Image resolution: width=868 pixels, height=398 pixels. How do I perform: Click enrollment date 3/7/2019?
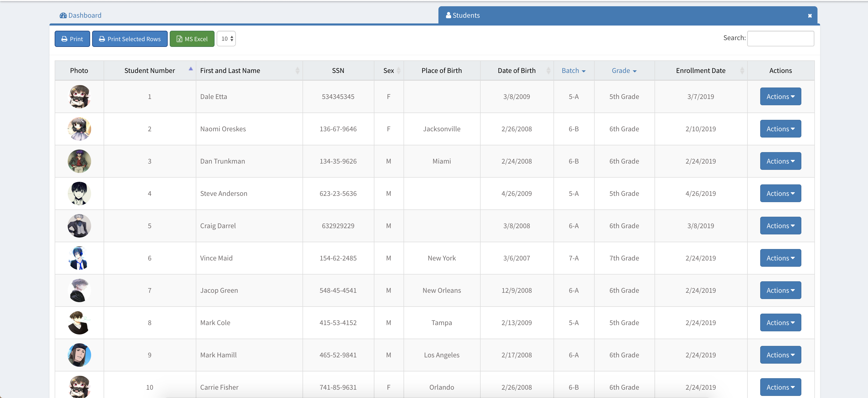[701, 97]
